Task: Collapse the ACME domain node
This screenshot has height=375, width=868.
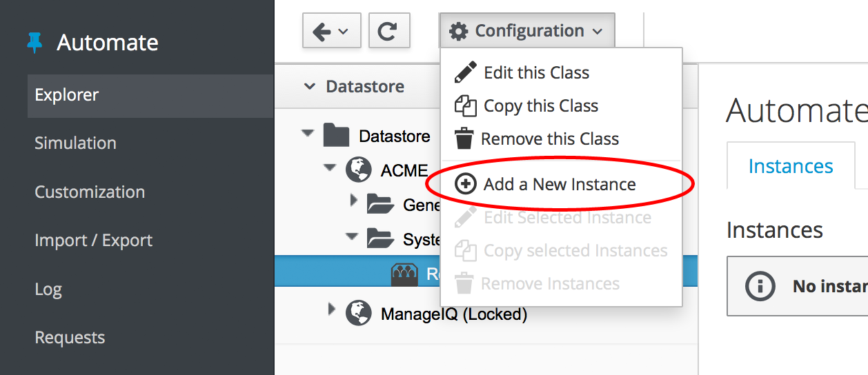Action: (331, 166)
